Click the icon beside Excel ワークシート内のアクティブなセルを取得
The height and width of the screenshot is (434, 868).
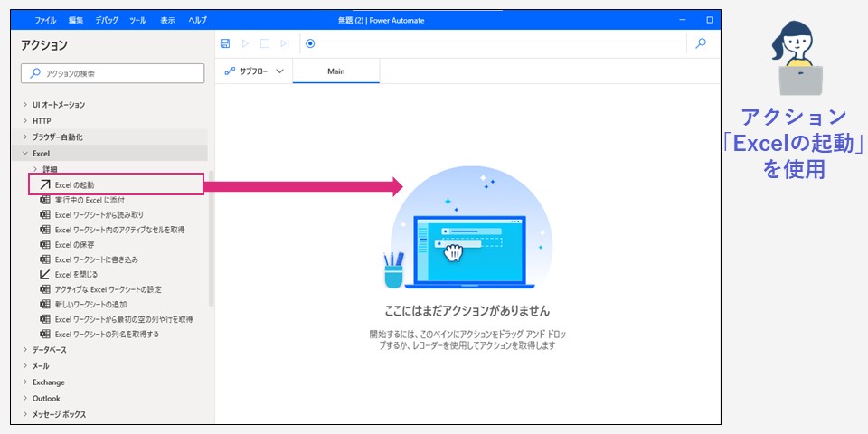tap(45, 229)
